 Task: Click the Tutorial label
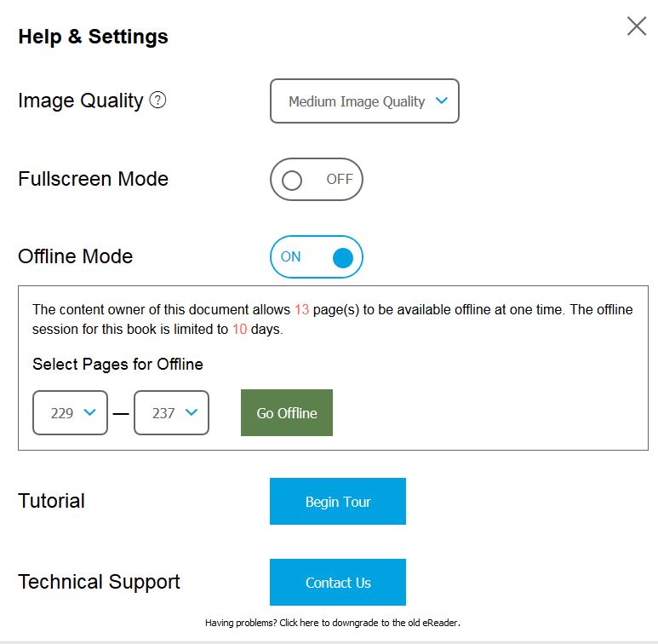51,501
